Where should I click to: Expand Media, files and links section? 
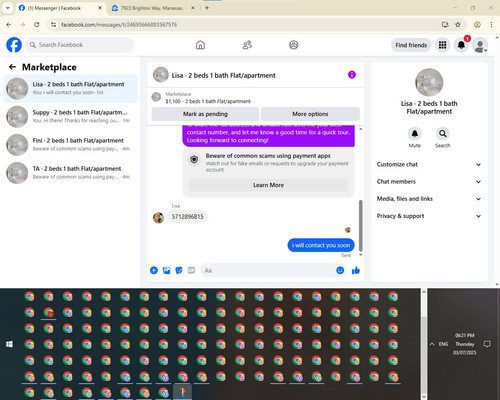[x=429, y=199]
